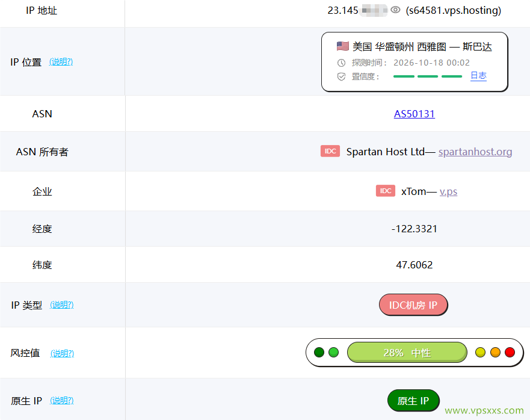Click the dark green risk dot
The image size is (530, 420).
319,353
